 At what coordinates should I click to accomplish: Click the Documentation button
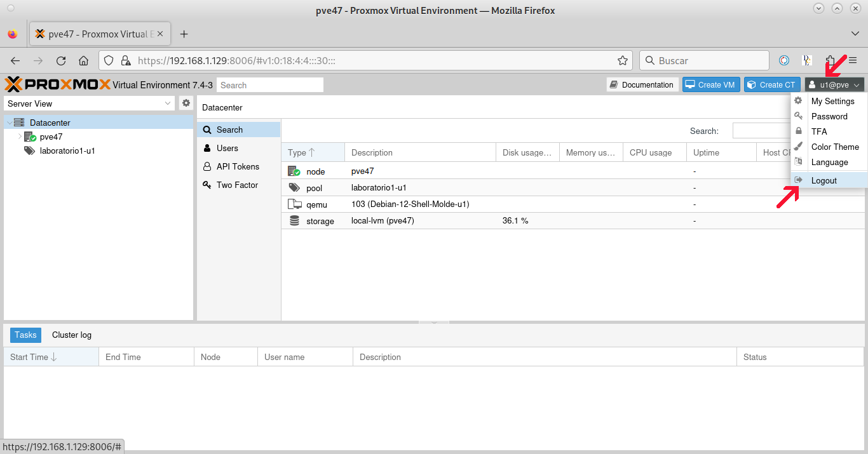tap(642, 84)
